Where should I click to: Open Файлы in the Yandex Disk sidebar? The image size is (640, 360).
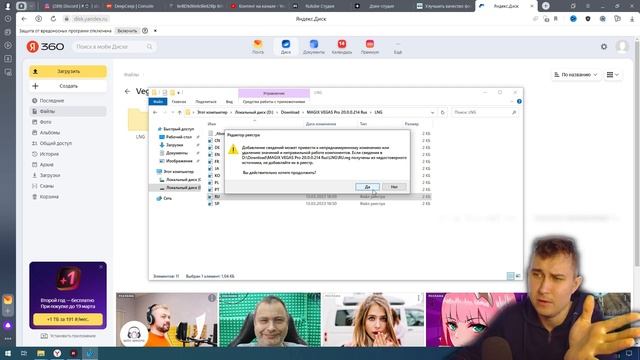[68, 111]
